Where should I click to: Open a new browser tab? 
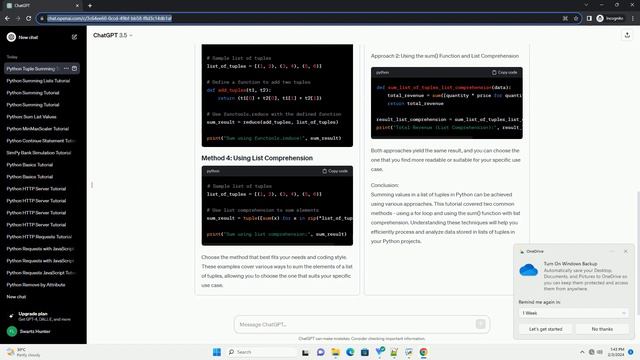90,6
